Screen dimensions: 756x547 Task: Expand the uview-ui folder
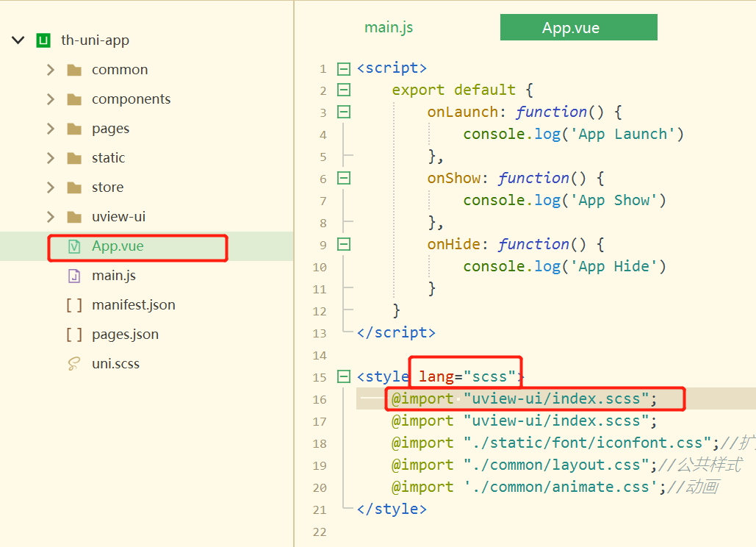(51, 218)
